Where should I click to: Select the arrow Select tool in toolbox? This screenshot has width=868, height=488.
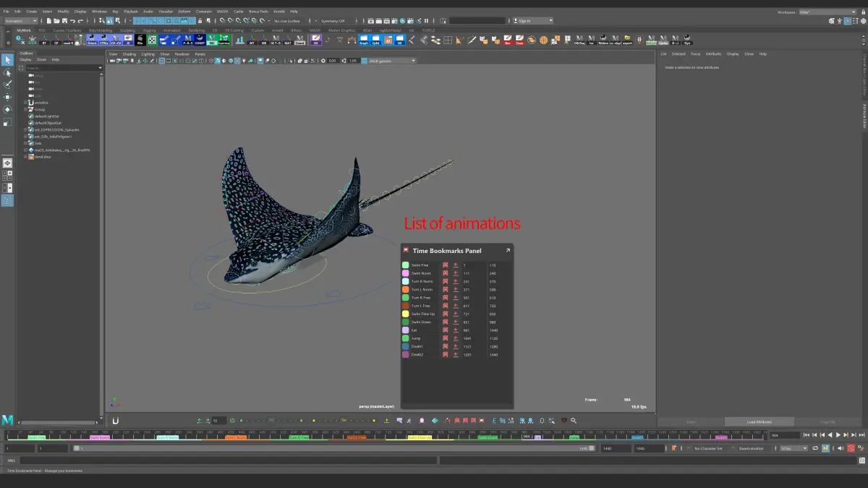click(x=7, y=59)
